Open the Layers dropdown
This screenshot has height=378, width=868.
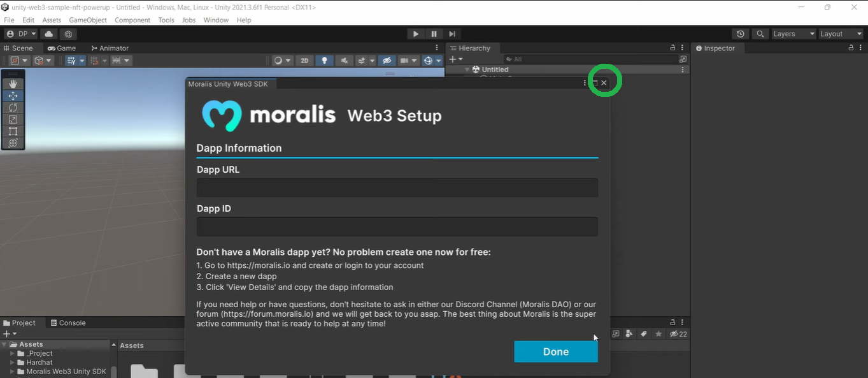tap(793, 34)
